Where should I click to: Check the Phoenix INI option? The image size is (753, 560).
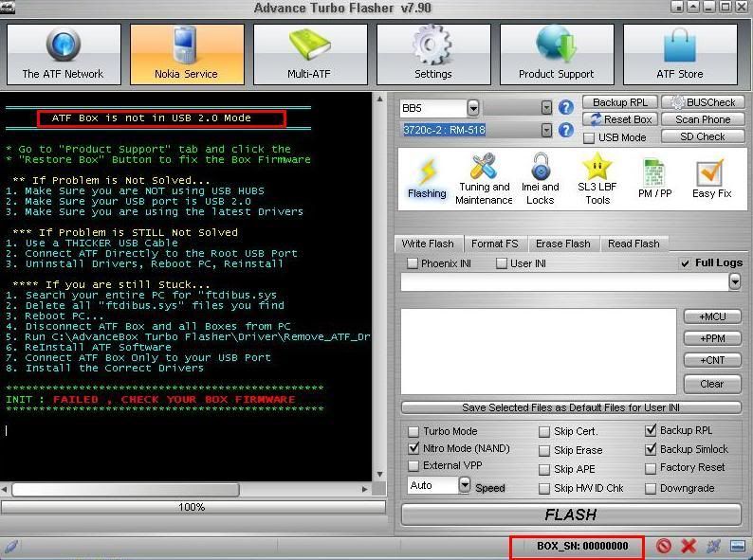coord(412,263)
